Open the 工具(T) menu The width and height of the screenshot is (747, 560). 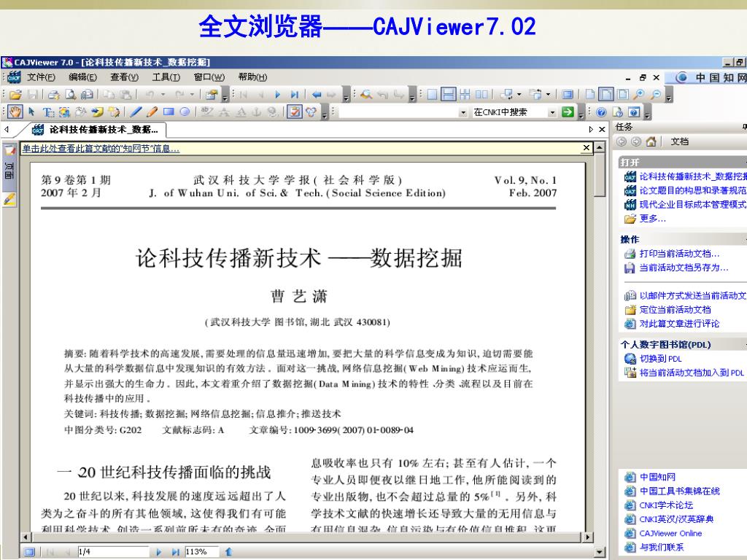click(x=166, y=77)
